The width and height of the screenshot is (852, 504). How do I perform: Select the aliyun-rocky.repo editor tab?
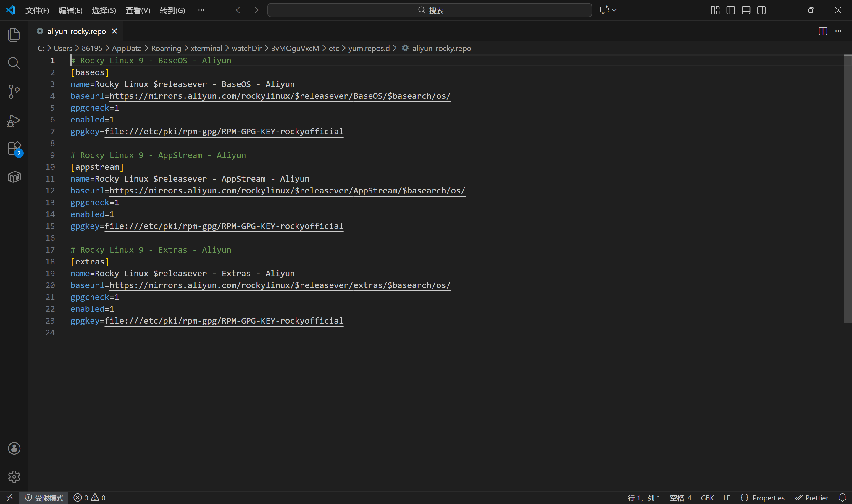(x=76, y=31)
